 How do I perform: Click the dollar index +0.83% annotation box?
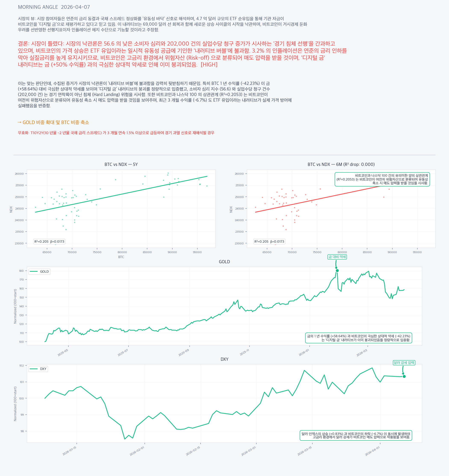[356, 435]
